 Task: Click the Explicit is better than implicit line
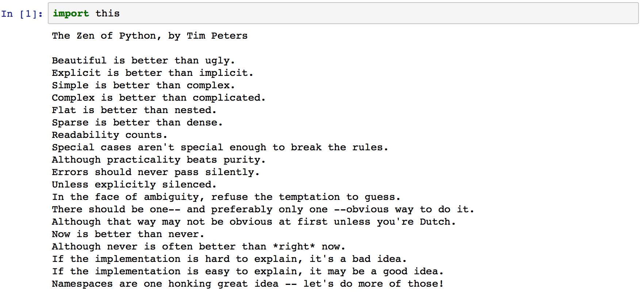point(152,73)
